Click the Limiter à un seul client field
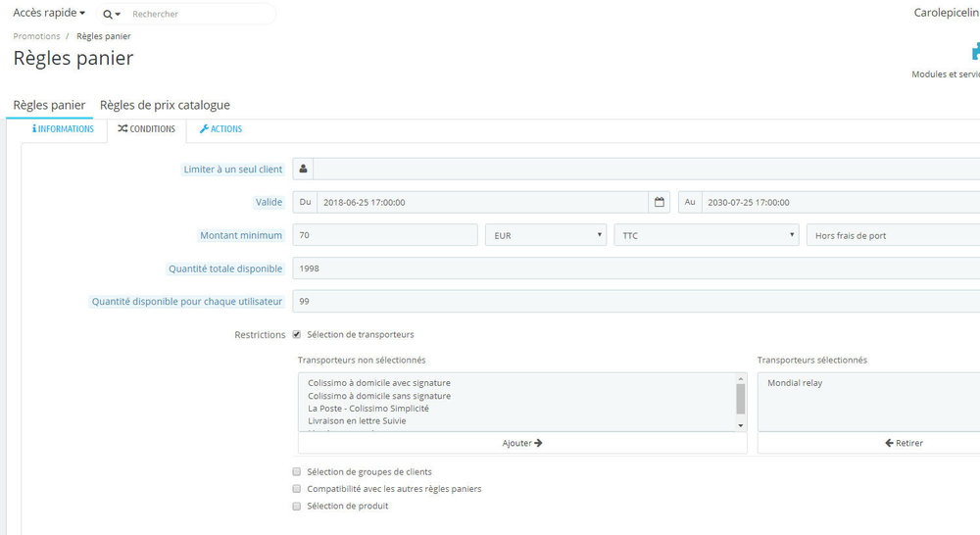 coord(647,169)
